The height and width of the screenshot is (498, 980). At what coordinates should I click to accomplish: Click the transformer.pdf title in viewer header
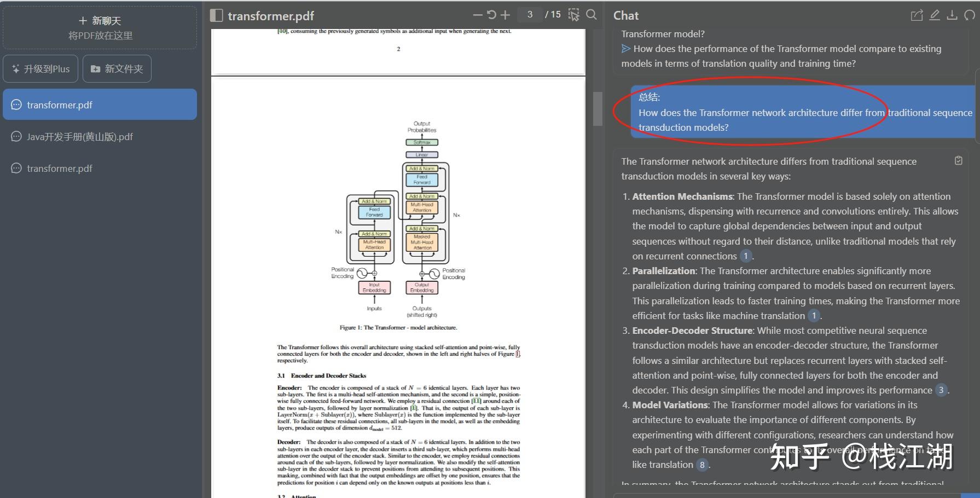[x=271, y=16]
